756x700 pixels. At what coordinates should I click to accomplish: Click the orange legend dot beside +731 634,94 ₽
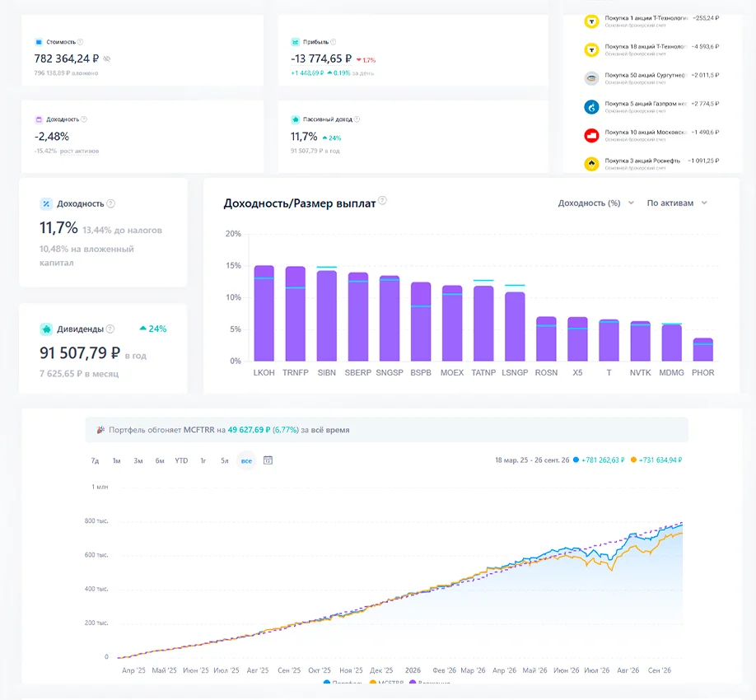pos(633,460)
